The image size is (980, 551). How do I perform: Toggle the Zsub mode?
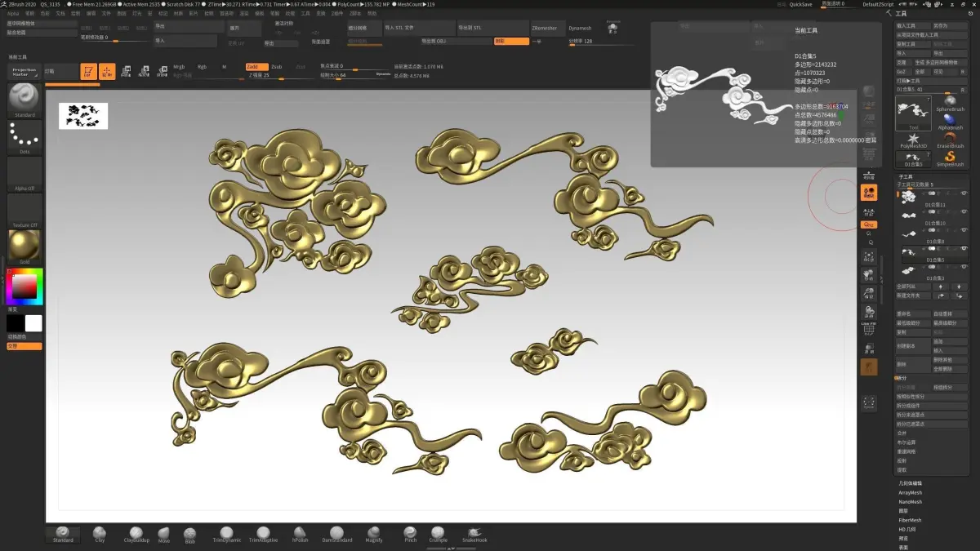pyautogui.click(x=276, y=67)
